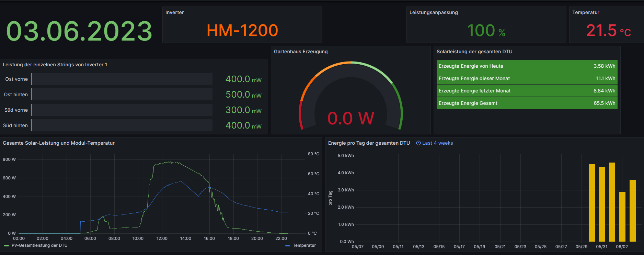The image size is (644, 255).
Task: Click the HM-1200 inverter name value
Action: coord(242,31)
